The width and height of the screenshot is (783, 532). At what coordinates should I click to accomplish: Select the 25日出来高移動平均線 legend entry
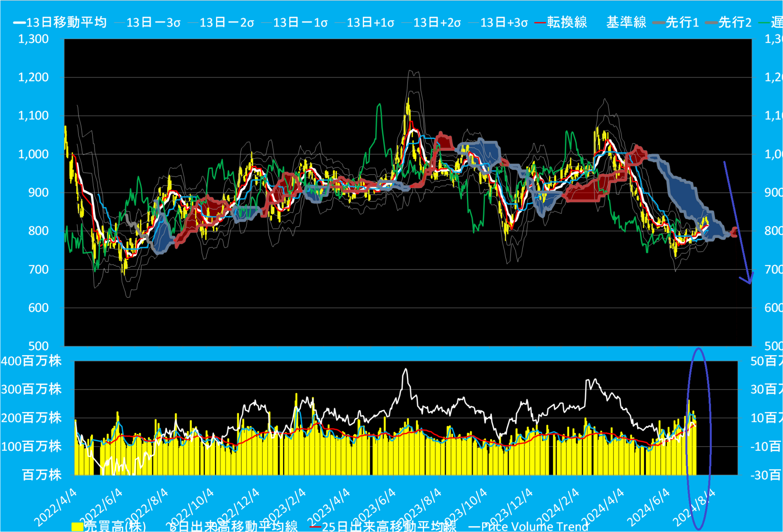click(x=383, y=526)
